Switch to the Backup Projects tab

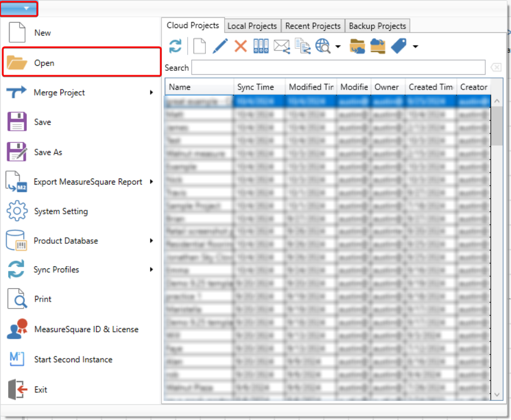click(378, 26)
